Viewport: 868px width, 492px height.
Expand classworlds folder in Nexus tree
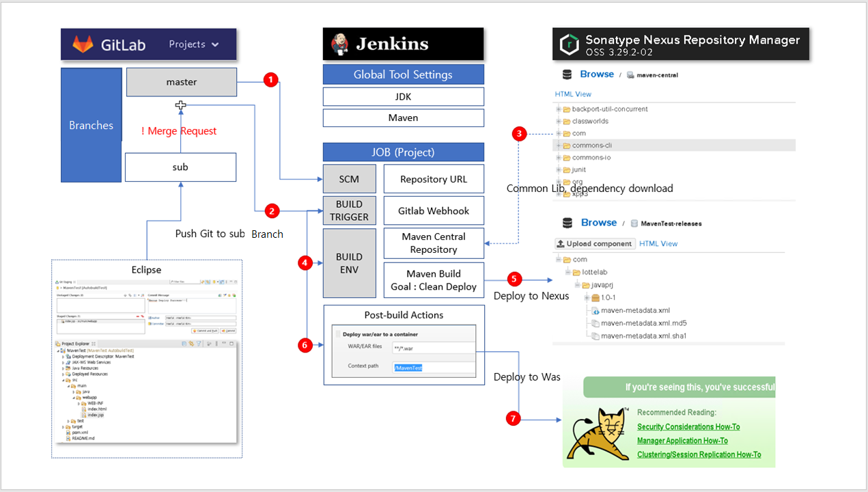tap(559, 121)
